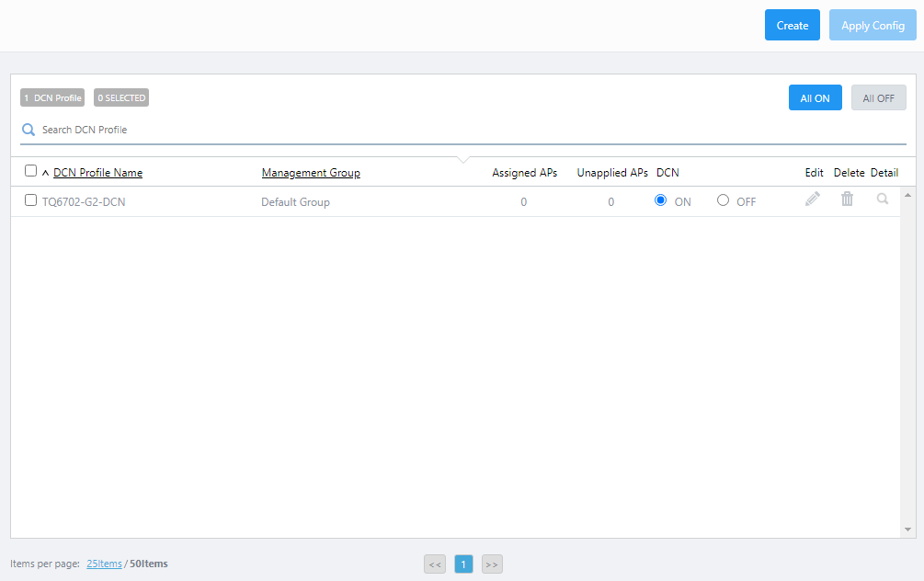Select the DCN ON radio button
The width and height of the screenshot is (924, 581).
[660, 200]
